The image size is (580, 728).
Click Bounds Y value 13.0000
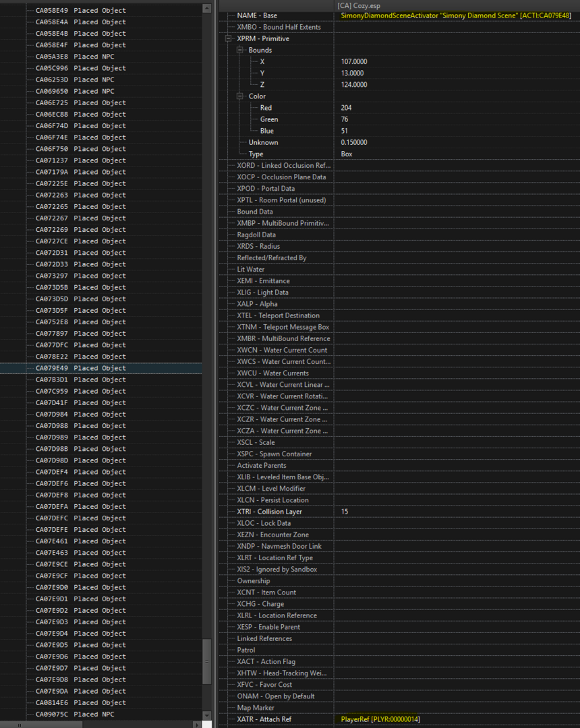coord(352,73)
